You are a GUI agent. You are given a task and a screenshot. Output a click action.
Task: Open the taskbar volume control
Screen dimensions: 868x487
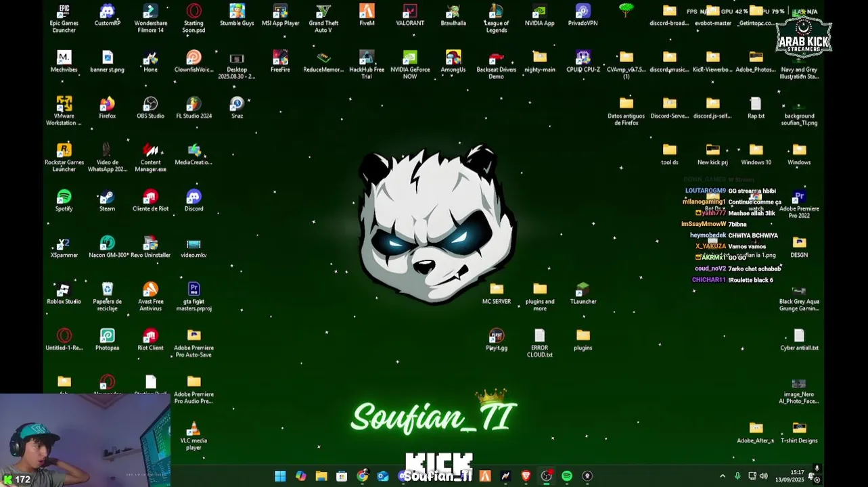tap(764, 476)
